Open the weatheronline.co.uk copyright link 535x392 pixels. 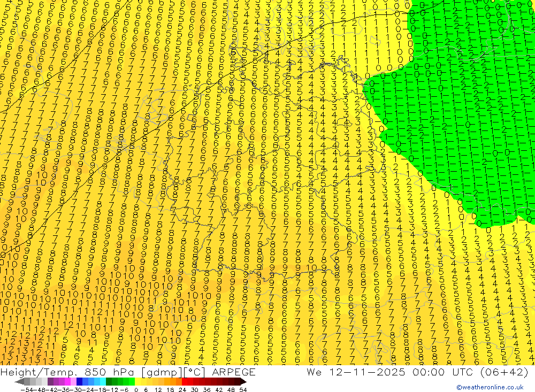coord(490,387)
